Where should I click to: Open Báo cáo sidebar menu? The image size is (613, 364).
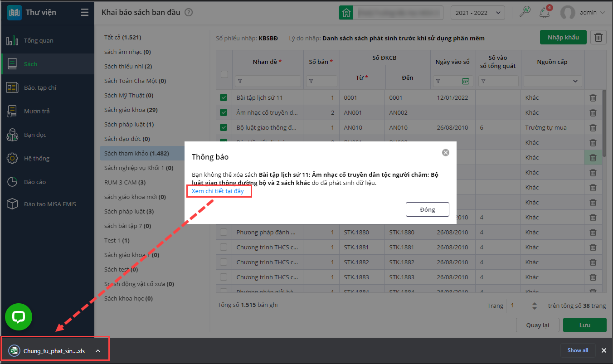coord(47,182)
